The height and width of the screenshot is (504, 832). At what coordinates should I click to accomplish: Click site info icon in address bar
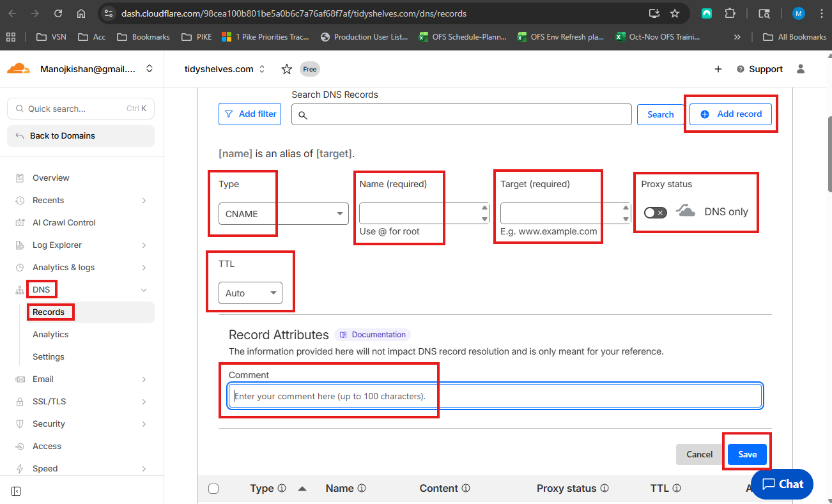pos(108,13)
